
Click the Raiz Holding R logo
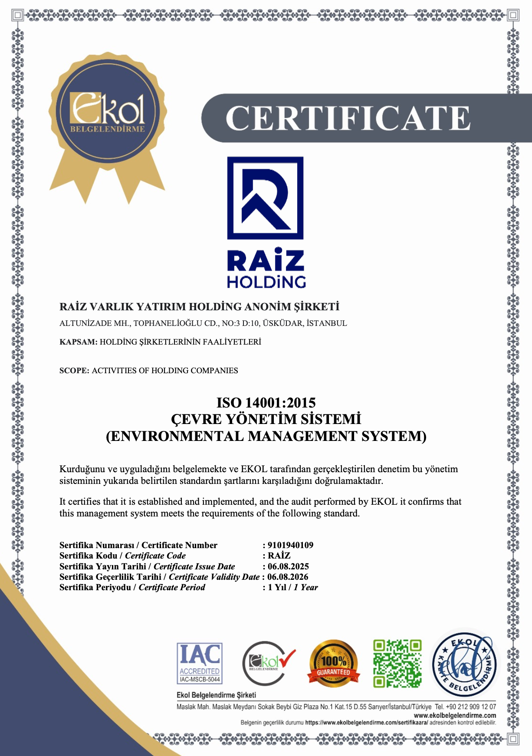pyautogui.click(x=265, y=198)
